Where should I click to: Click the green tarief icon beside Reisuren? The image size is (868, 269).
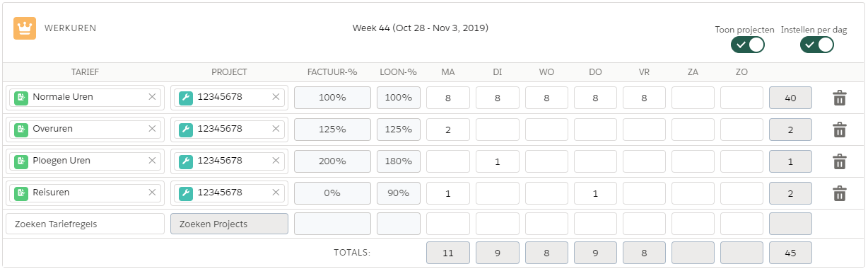tap(21, 193)
